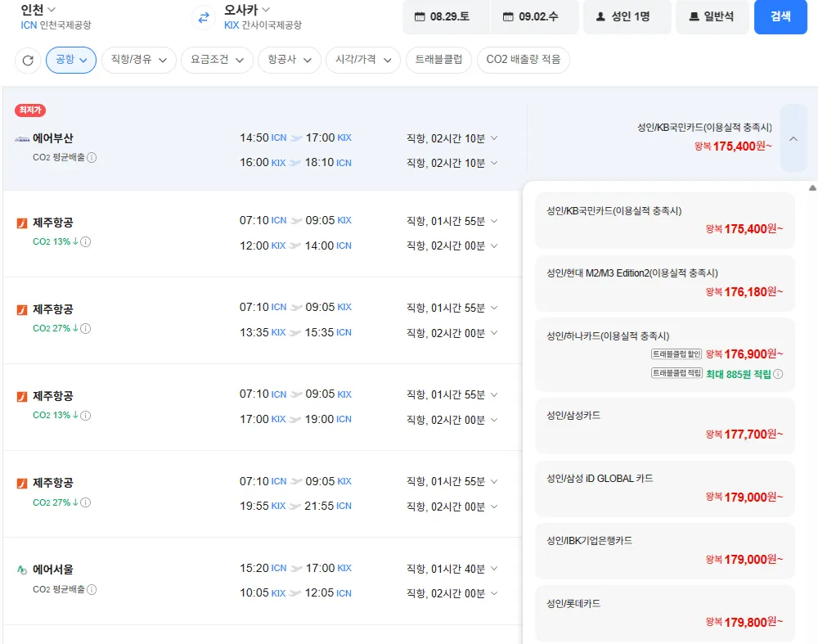This screenshot has width=818, height=644.
Task: Open the 오사카 arrival city dropdown
Action: click(x=247, y=9)
